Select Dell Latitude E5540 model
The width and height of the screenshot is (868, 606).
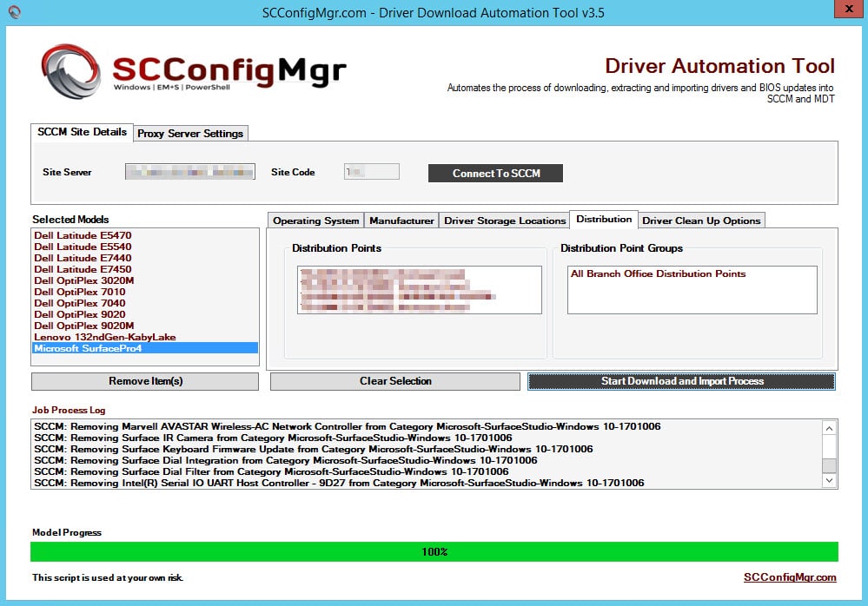point(144,247)
